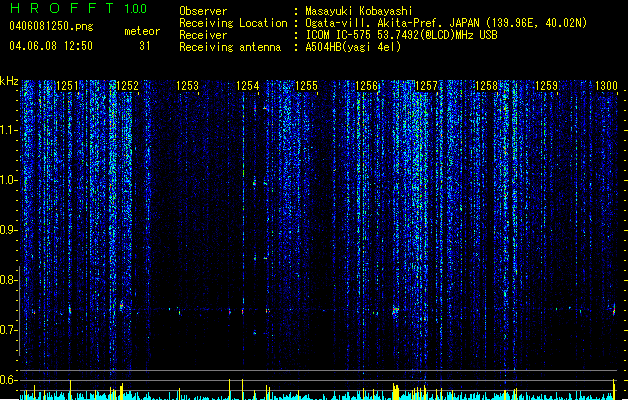Click the HROFFT title text
Viewport: 629px width, 400px height.
coord(62,8)
